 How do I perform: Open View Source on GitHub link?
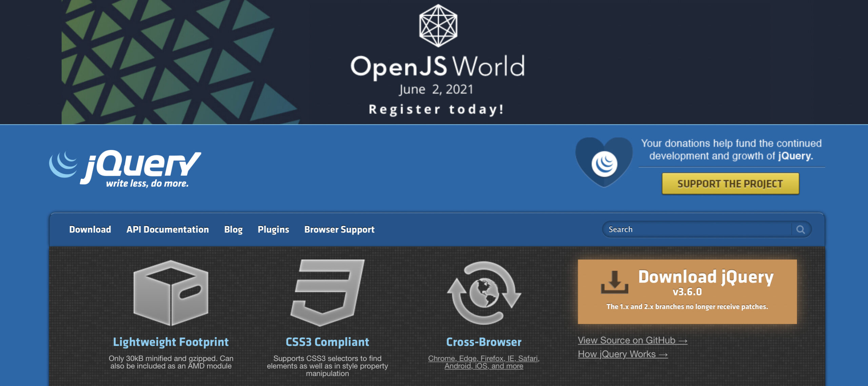632,340
